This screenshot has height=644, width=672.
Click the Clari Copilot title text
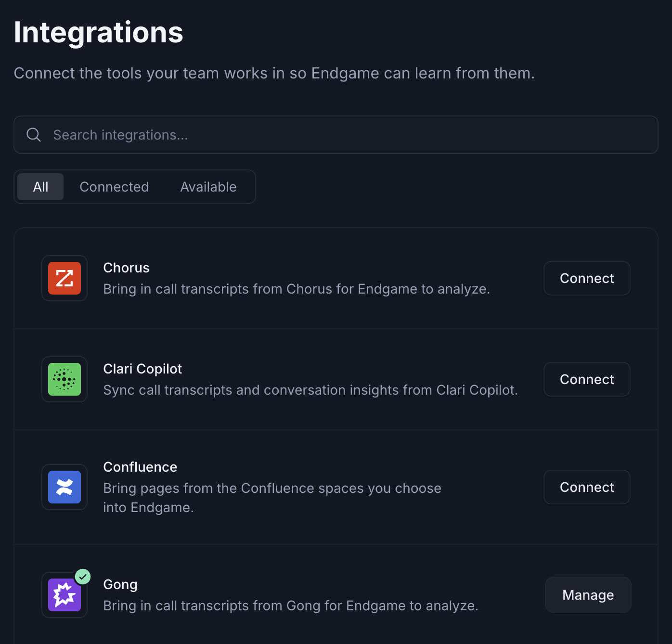click(x=142, y=369)
